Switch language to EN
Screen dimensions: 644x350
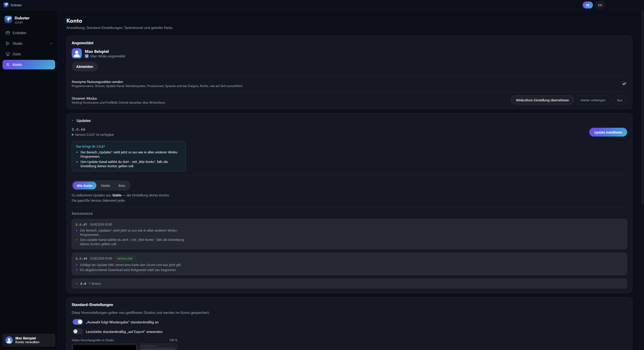600,5
